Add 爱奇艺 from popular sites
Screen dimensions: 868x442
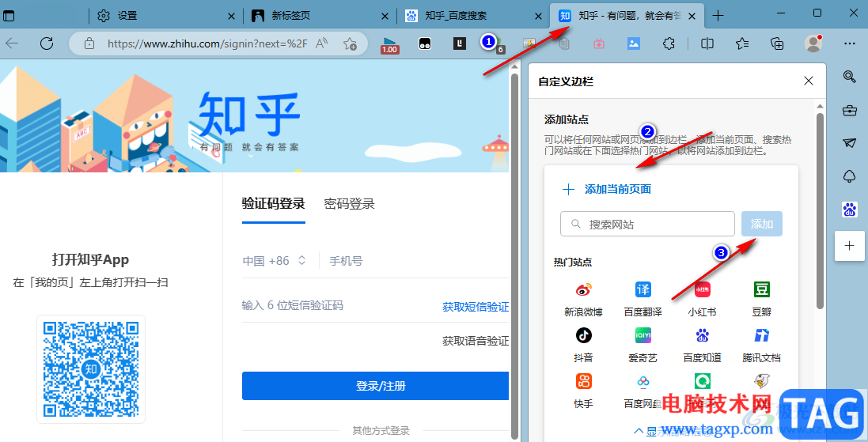click(642, 345)
